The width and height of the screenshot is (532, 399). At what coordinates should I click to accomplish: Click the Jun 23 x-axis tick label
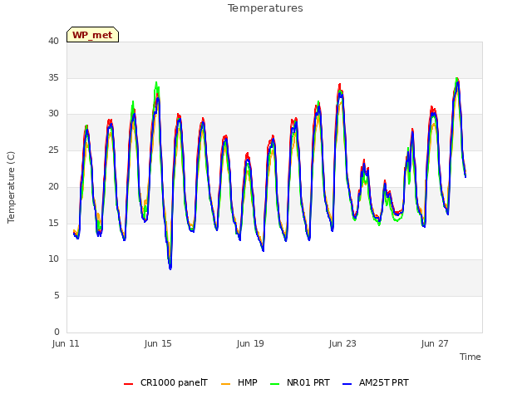[x=342, y=343]
